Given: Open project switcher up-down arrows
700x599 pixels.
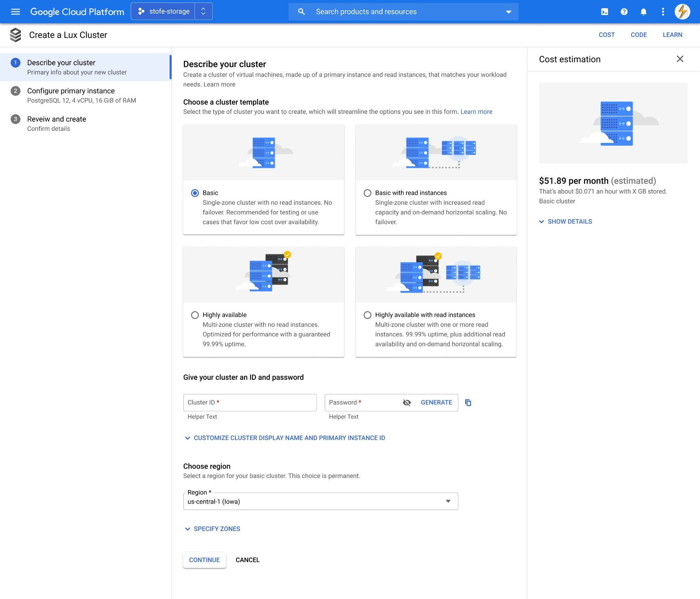Looking at the screenshot, I should [x=203, y=11].
